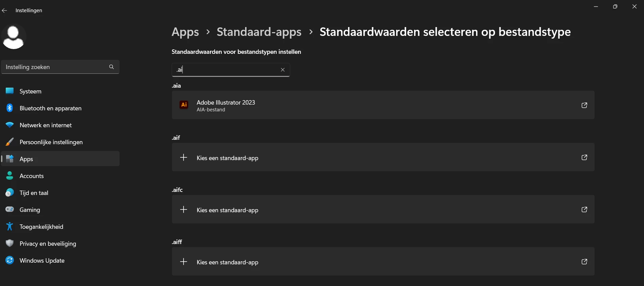
Task: Click the Adobe Illustrator Ai app icon
Action: 184,105
